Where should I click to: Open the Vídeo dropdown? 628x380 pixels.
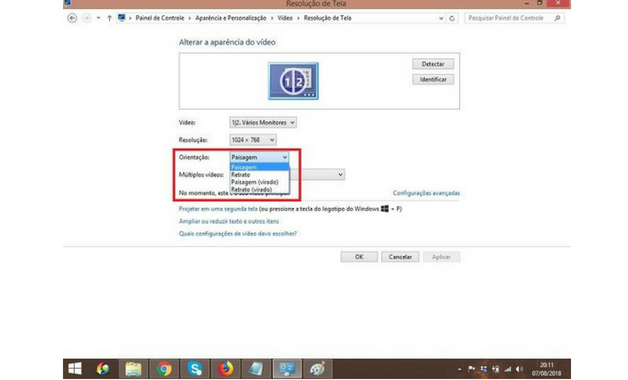263,123
